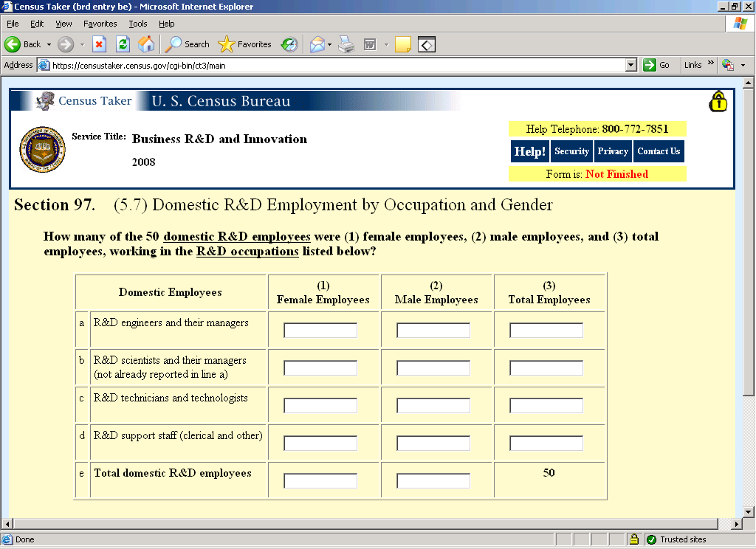Click the Forward arrow icon
Screen dimensions: 756x549
coord(66,44)
